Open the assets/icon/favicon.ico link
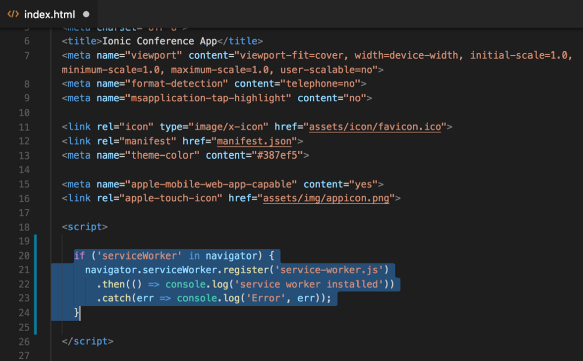 pos(375,127)
